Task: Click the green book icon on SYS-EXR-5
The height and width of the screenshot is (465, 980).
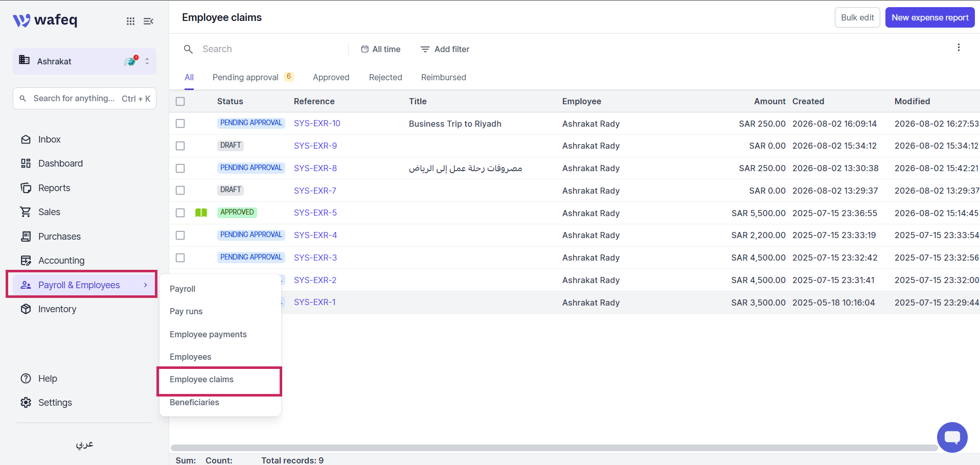Action: coord(201,213)
